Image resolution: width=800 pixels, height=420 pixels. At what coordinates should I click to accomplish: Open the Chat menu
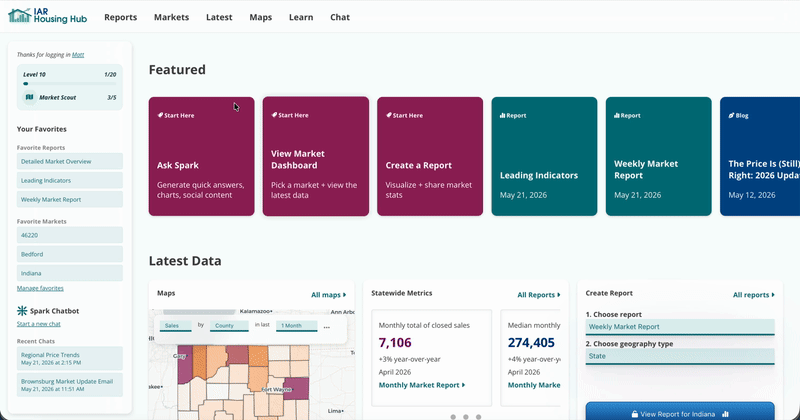[x=340, y=17]
